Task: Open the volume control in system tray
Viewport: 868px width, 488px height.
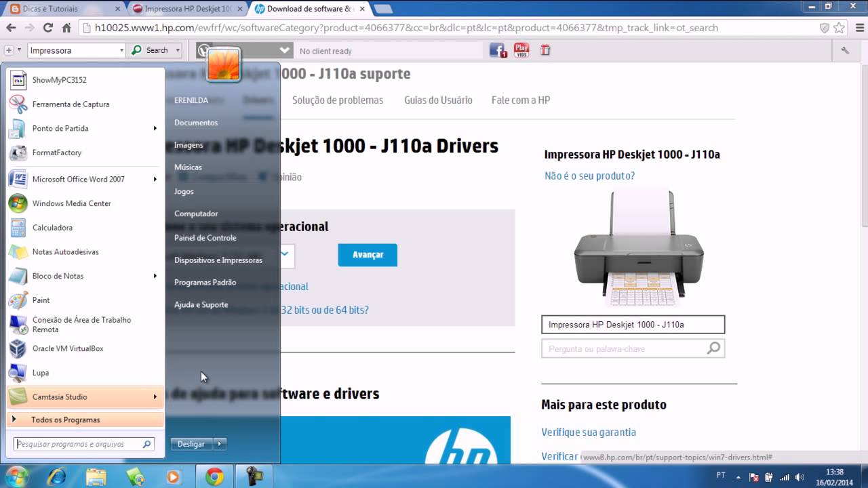Action: [x=800, y=476]
